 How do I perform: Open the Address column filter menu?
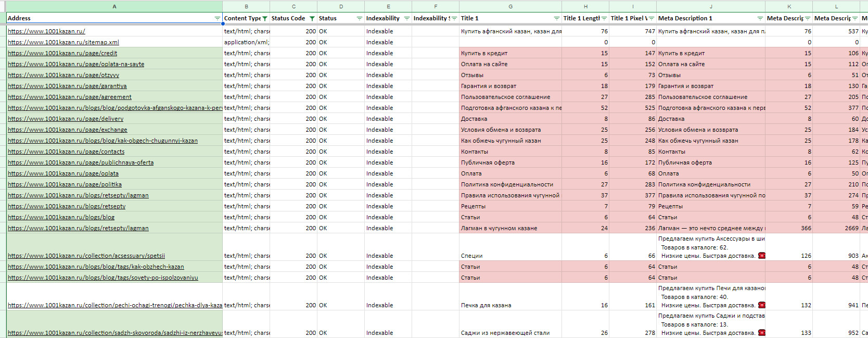pos(217,18)
